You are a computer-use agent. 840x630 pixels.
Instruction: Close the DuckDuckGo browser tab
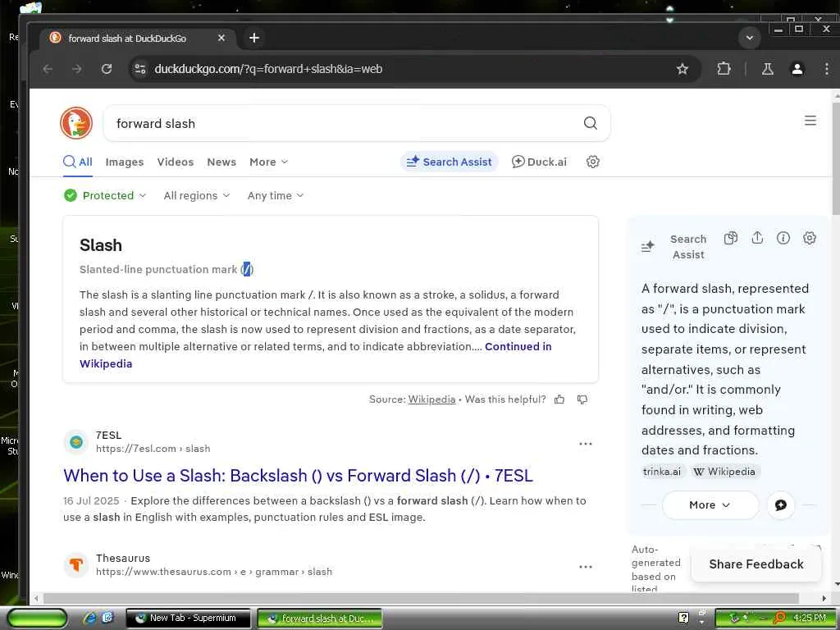(221, 38)
